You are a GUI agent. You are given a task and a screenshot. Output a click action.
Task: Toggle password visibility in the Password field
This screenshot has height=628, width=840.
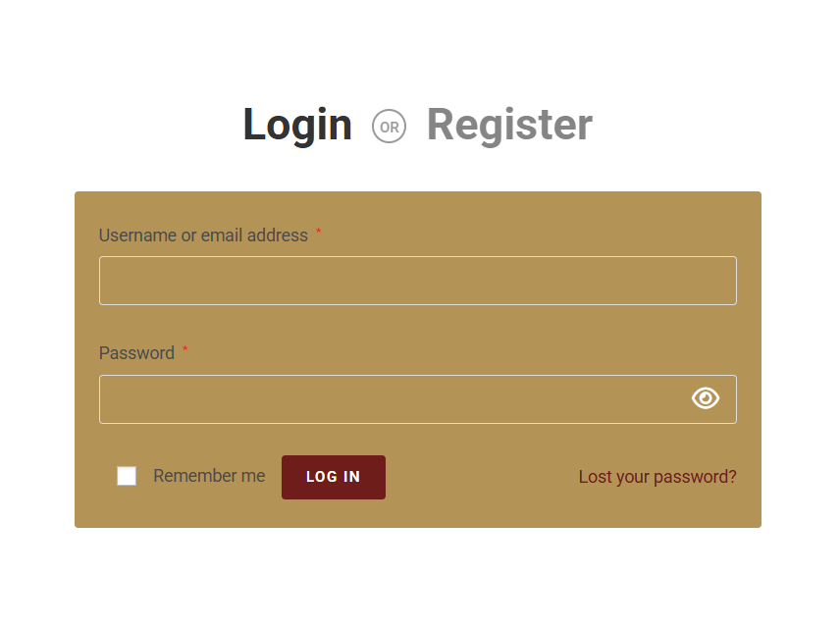pyautogui.click(x=705, y=398)
